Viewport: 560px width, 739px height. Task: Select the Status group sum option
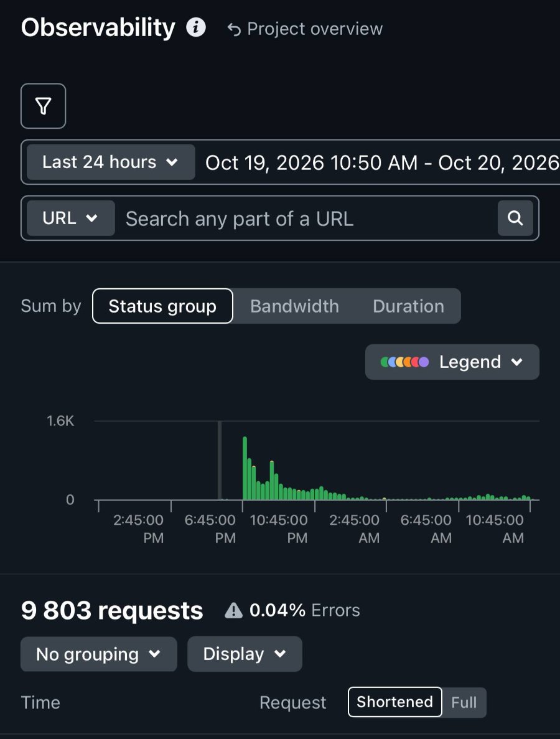(162, 306)
